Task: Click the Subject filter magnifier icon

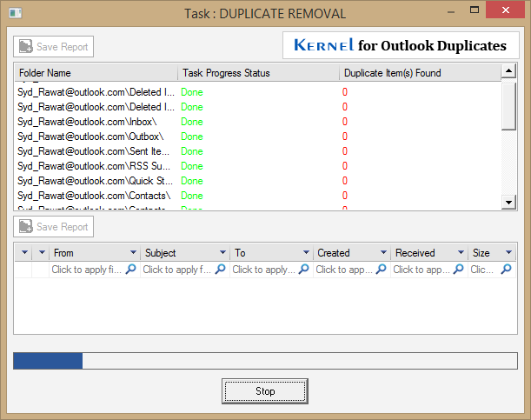Action: pos(221,269)
